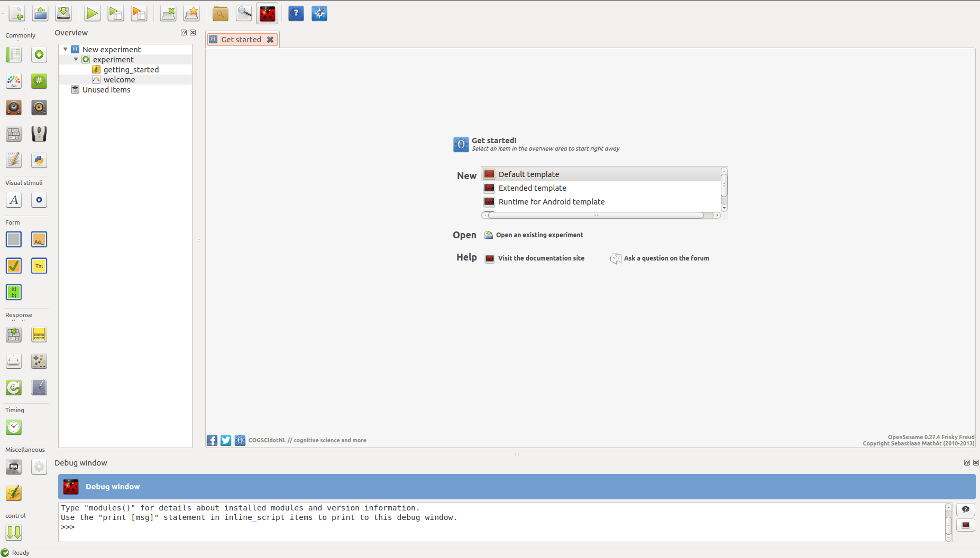Select the feedback item with hash symbol
Image resolution: width=980 pixels, height=558 pixels.
[39, 81]
